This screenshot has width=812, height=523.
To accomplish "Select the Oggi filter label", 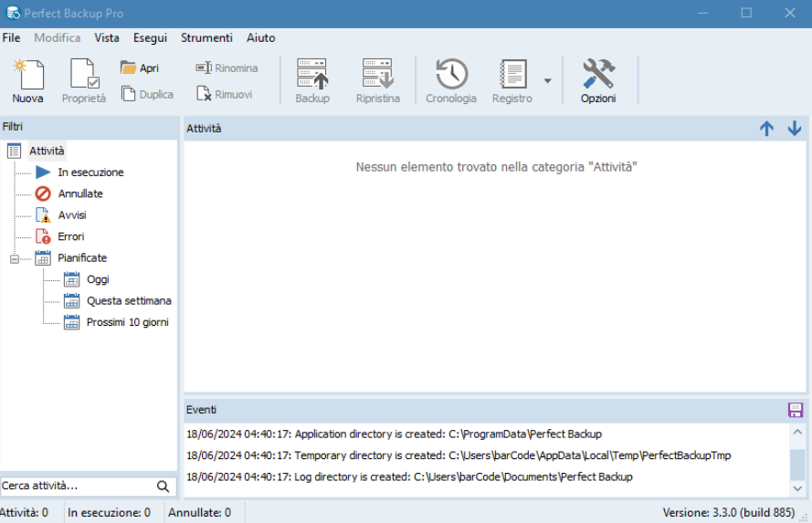I will click(x=98, y=279).
